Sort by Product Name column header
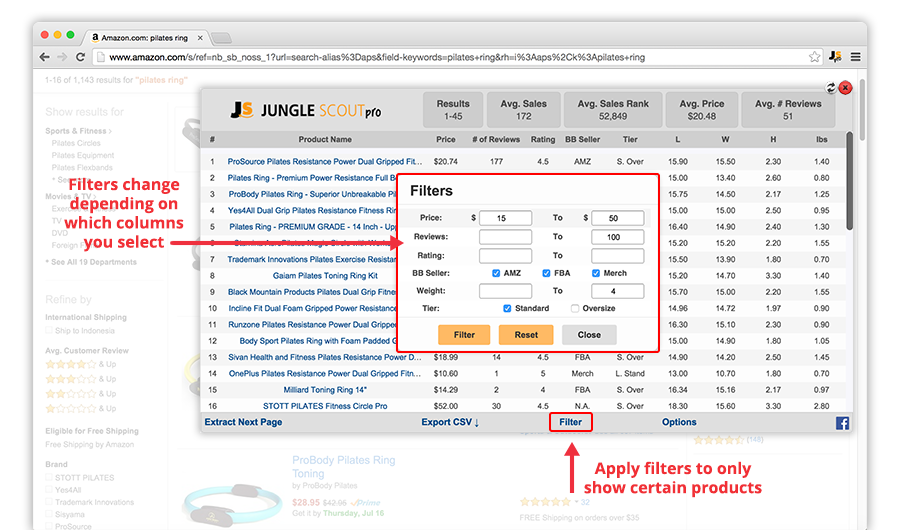 click(325, 140)
